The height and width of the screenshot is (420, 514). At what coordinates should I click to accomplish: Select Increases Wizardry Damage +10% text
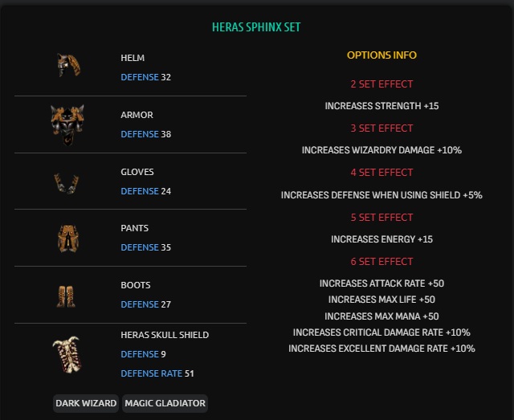click(381, 150)
